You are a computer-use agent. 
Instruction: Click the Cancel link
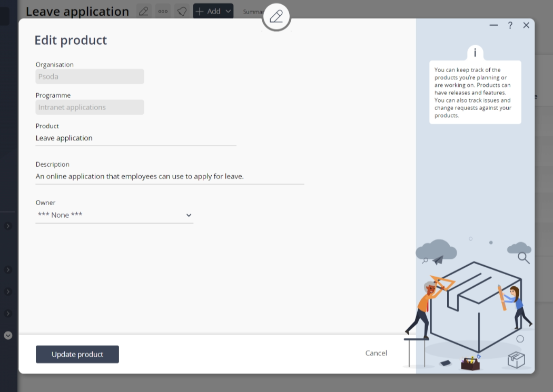tap(376, 353)
